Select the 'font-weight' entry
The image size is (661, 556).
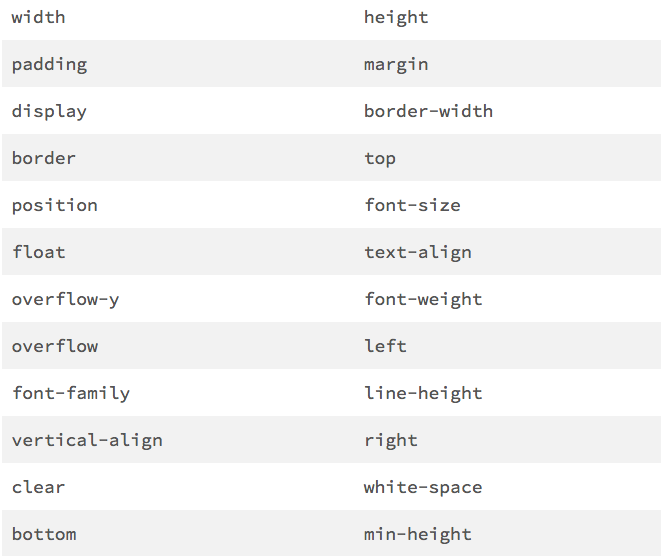coord(423,300)
